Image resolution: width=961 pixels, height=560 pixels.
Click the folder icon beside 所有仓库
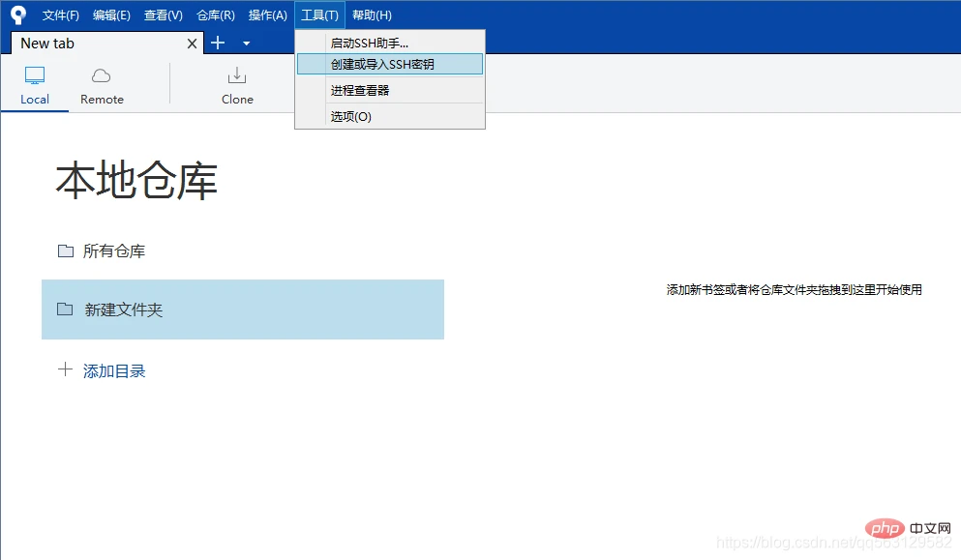tap(64, 250)
